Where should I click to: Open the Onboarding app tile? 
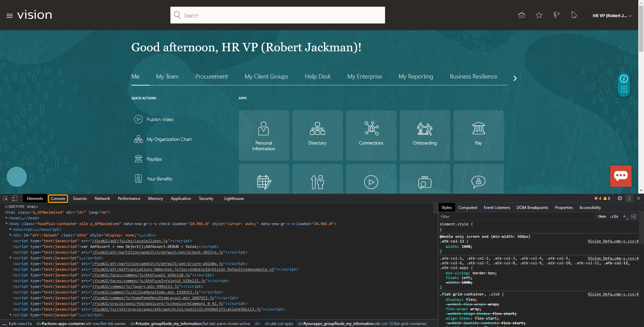tap(425, 135)
